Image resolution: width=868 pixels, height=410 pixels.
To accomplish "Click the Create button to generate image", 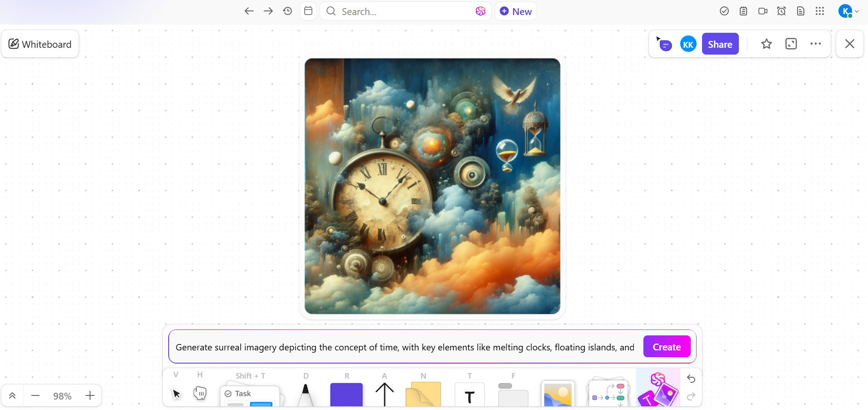I will [666, 346].
